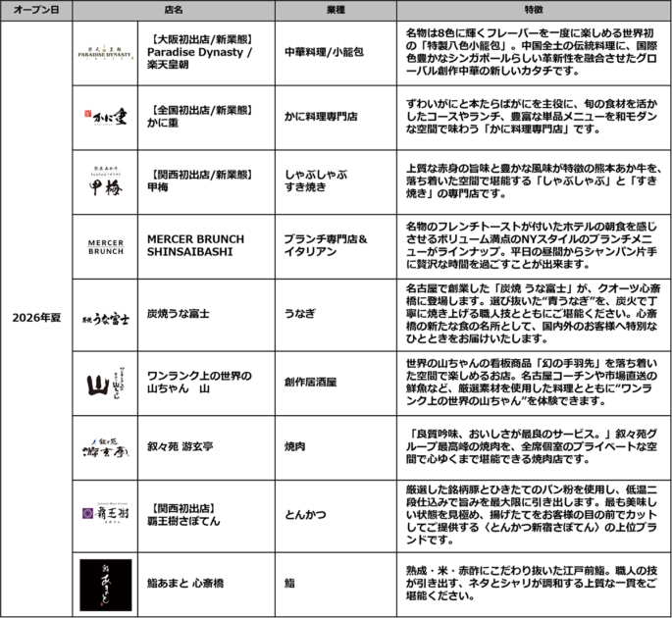This screenshot has width=672, height=618.
Task: Click the かに重 calligraphy logo
Action: [106, 117]
